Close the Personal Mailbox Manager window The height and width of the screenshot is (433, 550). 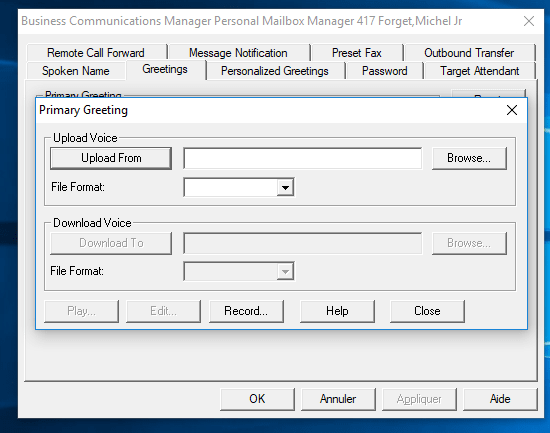529,21
